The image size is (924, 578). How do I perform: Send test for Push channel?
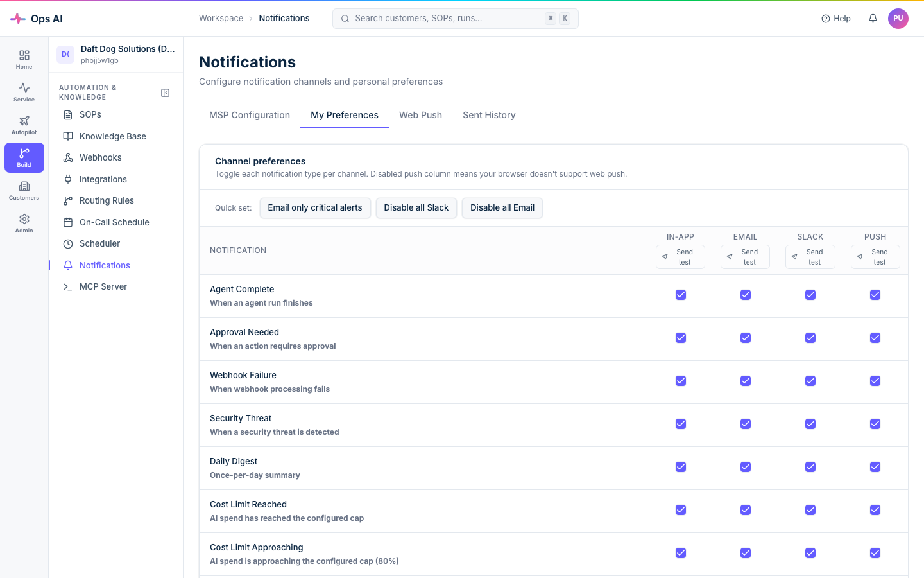[x=875, y=257]
